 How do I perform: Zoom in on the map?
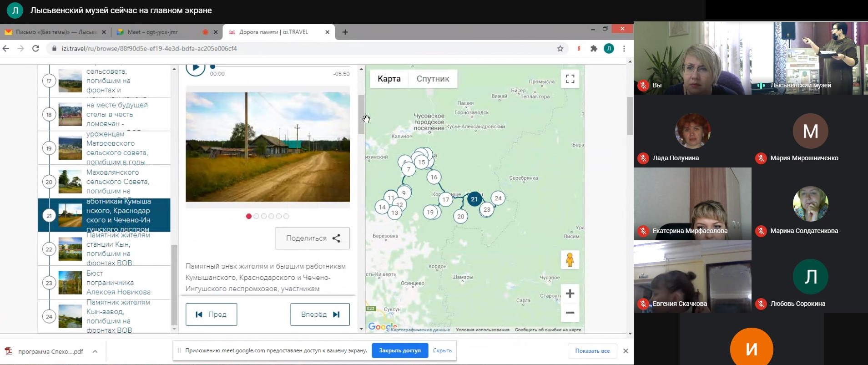click(x=570, y=294)
